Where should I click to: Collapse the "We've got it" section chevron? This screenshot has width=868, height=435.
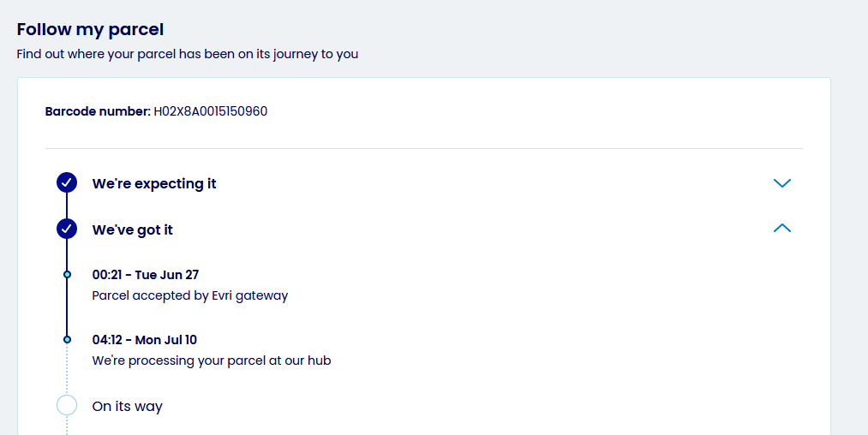coord(781,229)
